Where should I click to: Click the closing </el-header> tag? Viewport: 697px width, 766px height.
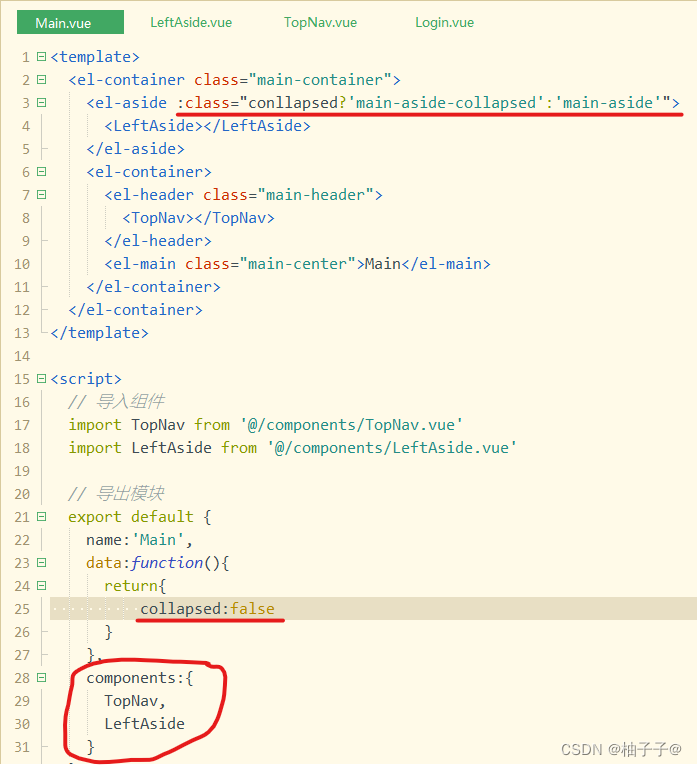158,241
